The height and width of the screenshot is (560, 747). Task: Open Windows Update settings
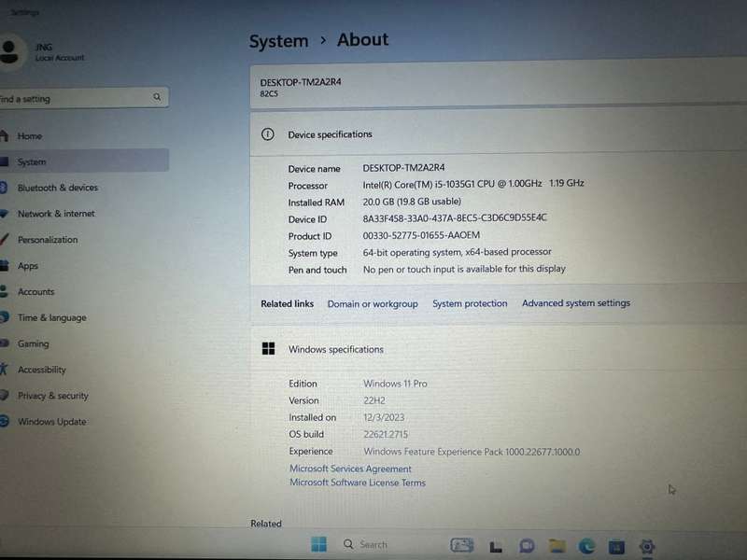[x=84, y=422]
